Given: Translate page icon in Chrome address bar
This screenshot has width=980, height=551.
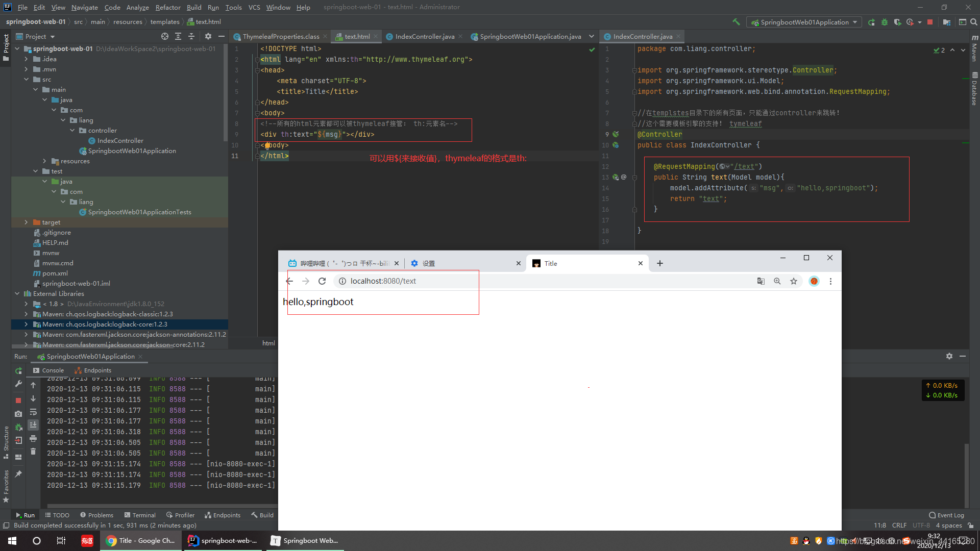Looking at the screenshot, I should click(761, 281).
